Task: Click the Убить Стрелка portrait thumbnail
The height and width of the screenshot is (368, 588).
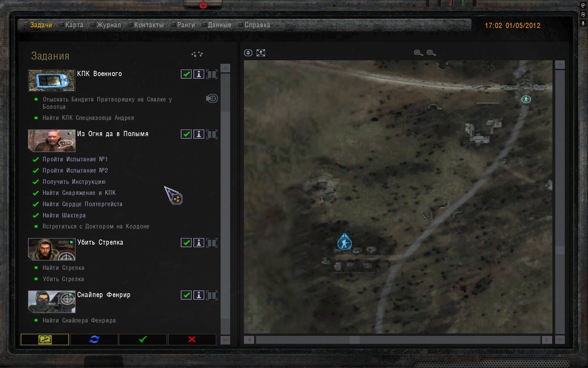Action: click(51, 249)
